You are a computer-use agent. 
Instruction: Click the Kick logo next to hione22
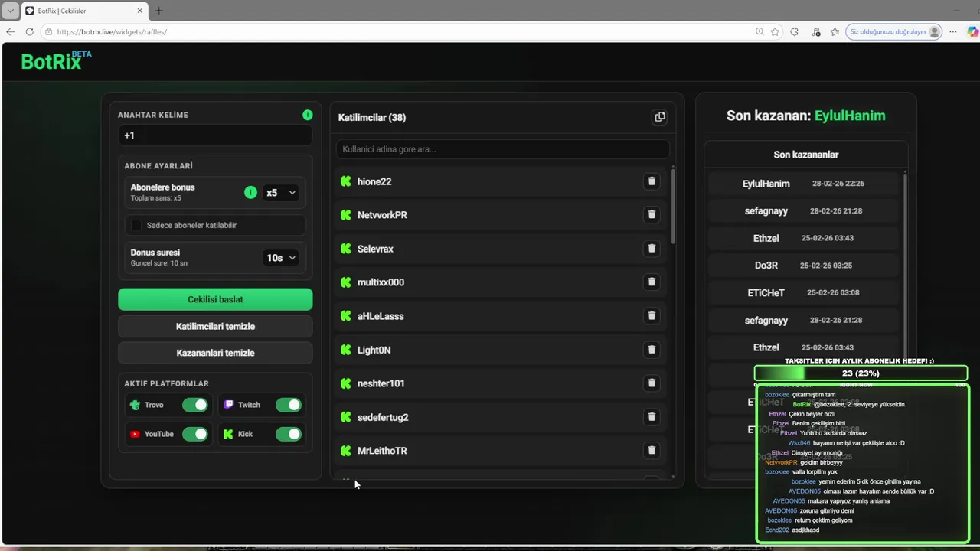click(x=346, y=181)
